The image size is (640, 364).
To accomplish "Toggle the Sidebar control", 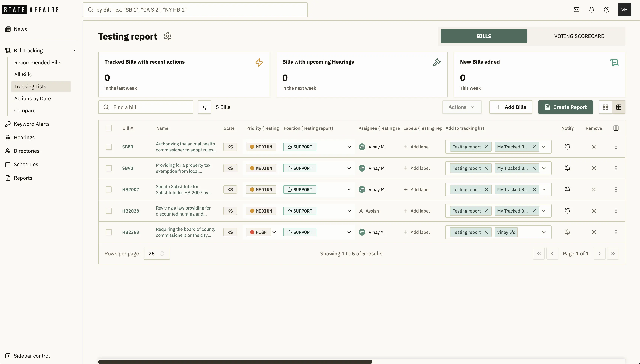I will 28,356.
